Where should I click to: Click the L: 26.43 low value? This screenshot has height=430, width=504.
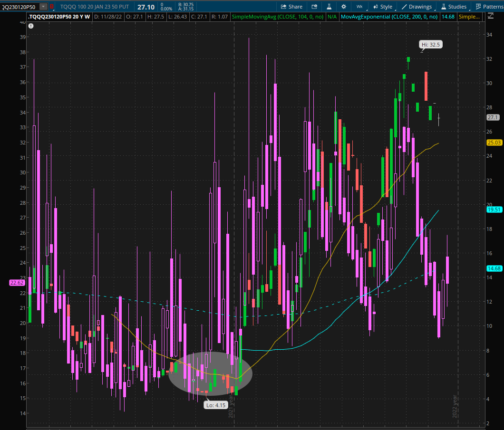(177, 17)
